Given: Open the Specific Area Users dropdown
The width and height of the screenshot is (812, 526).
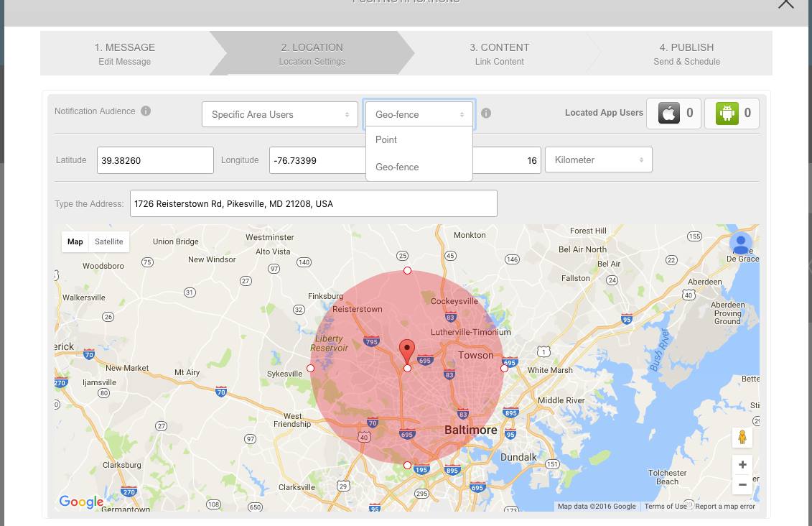Looking at the screenshot, I should point(279,114).
